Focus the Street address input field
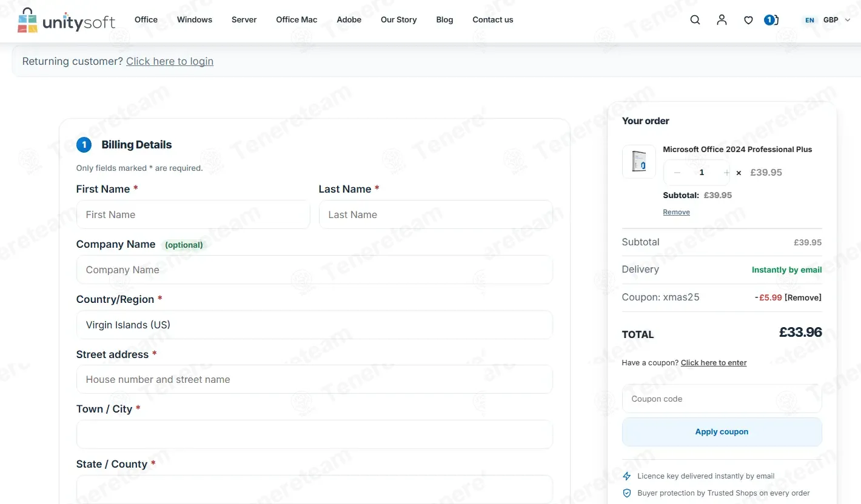The width and height of the screenshot is (861, 504). (315, 379)
